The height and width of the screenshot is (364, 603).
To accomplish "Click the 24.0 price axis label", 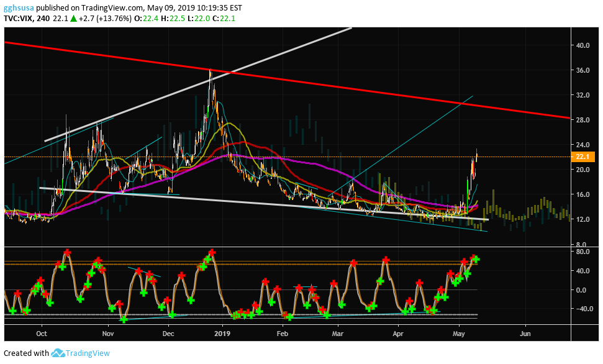I will (x=583, y=145).
